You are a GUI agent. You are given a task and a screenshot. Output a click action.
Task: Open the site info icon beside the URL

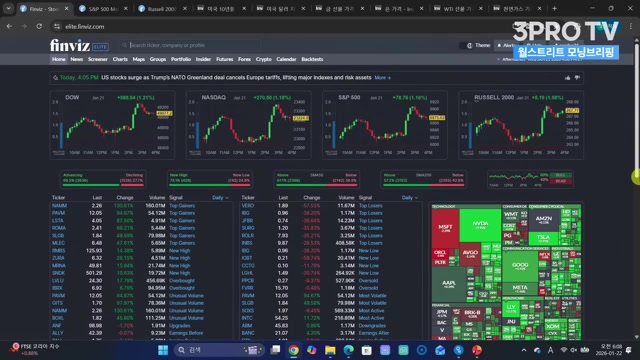coord(57,27)
